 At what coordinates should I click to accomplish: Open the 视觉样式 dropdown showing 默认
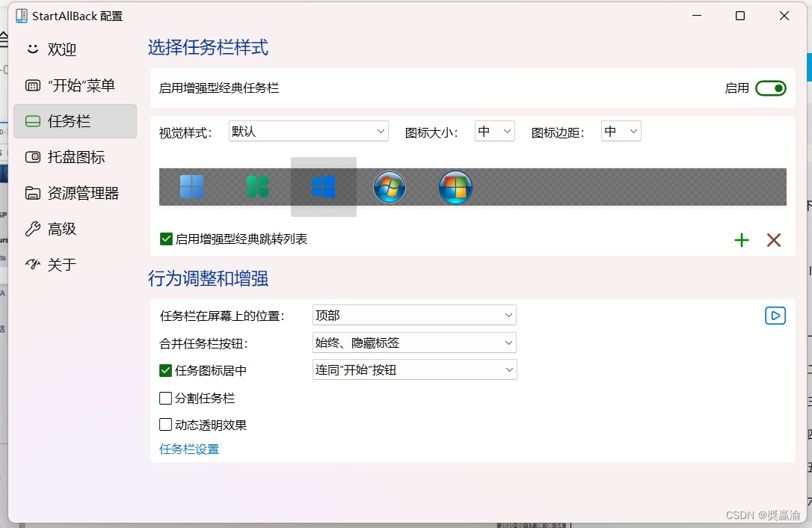309,131
